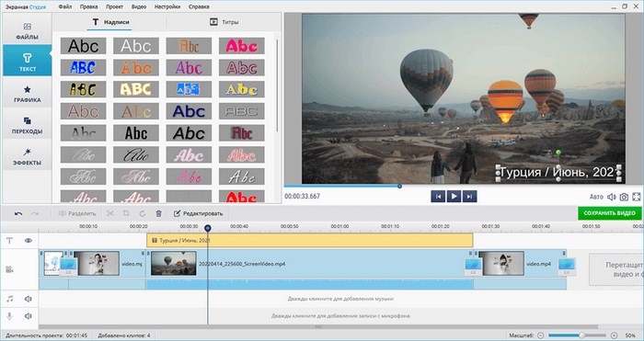644x341 pixels.
Task: Toggle preview volume speaker icon
Action: click(x=612, y=197)
